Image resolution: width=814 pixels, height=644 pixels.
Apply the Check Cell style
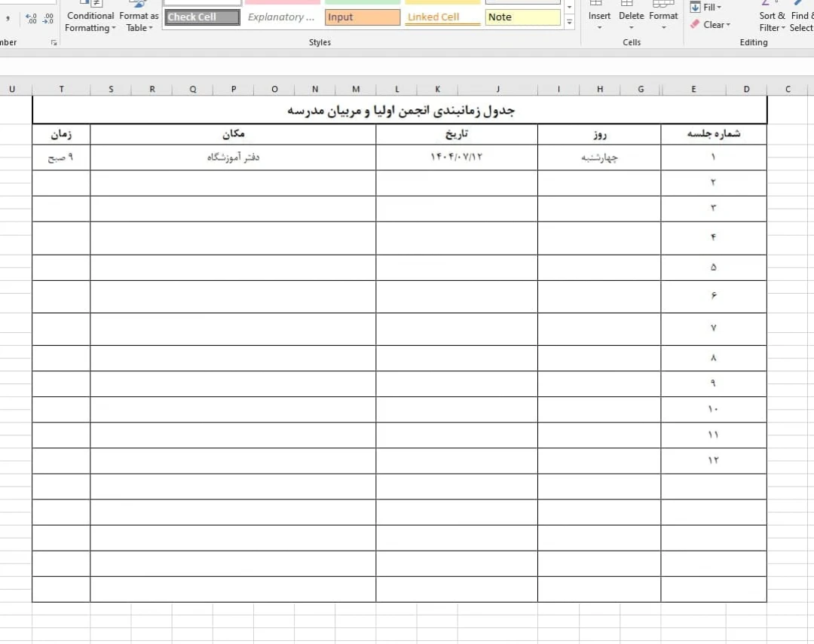click(202, 17)
